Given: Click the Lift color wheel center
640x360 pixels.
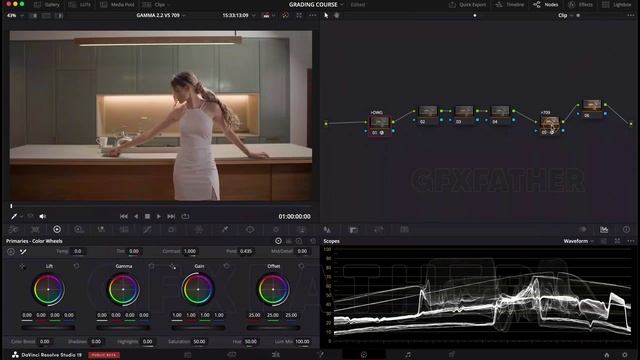Looking at the screenshot, I should 48,289.
